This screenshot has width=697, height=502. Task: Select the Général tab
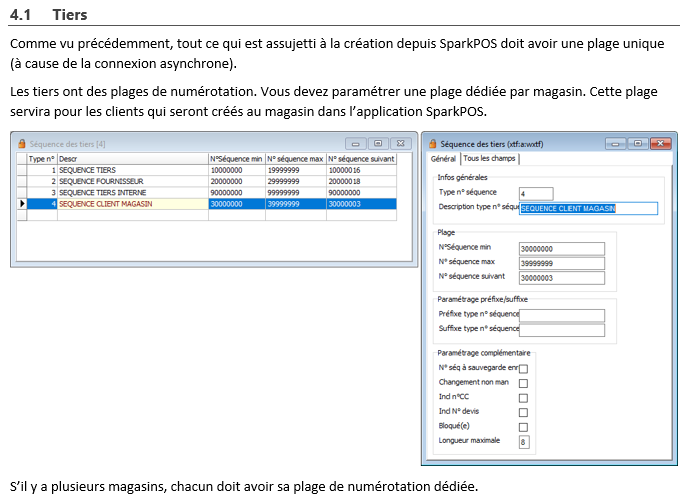tap(443, 159)
